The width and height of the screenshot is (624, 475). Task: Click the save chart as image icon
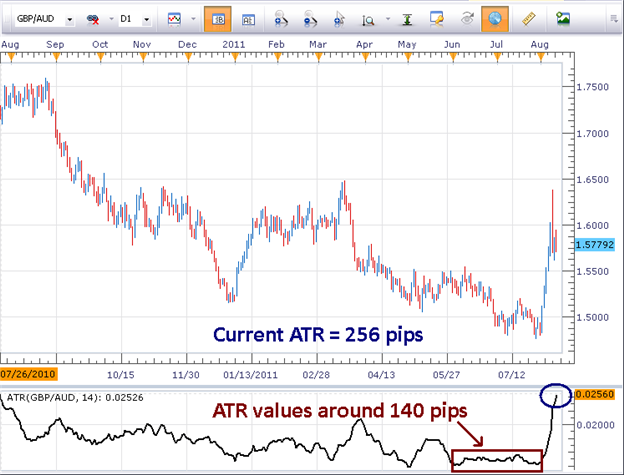click(563, 19)
